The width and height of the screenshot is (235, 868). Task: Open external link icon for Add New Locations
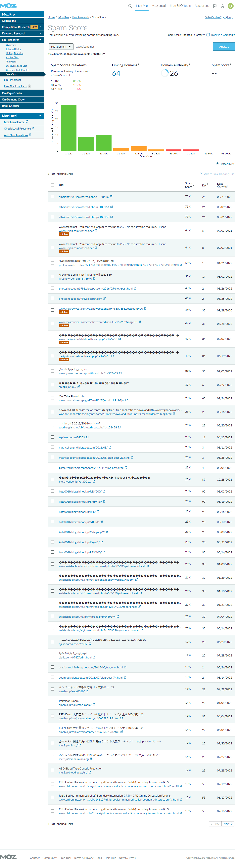click(x=30, y=135)
